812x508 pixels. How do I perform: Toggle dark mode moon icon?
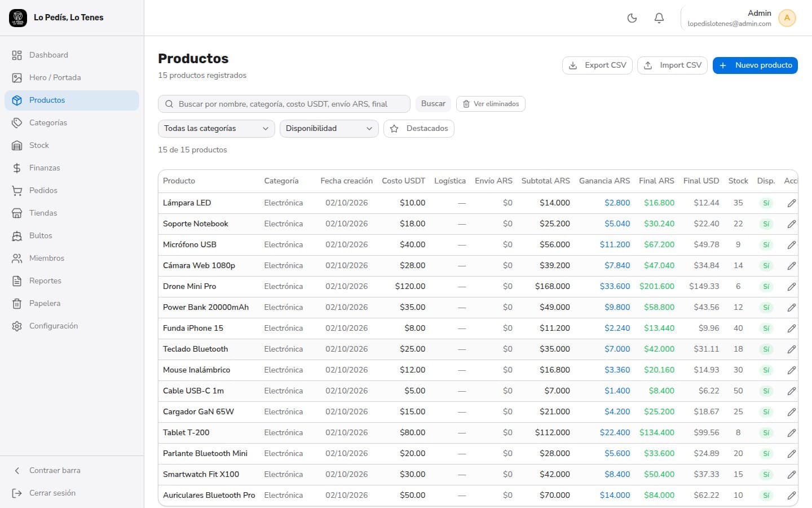click(632, 18)
